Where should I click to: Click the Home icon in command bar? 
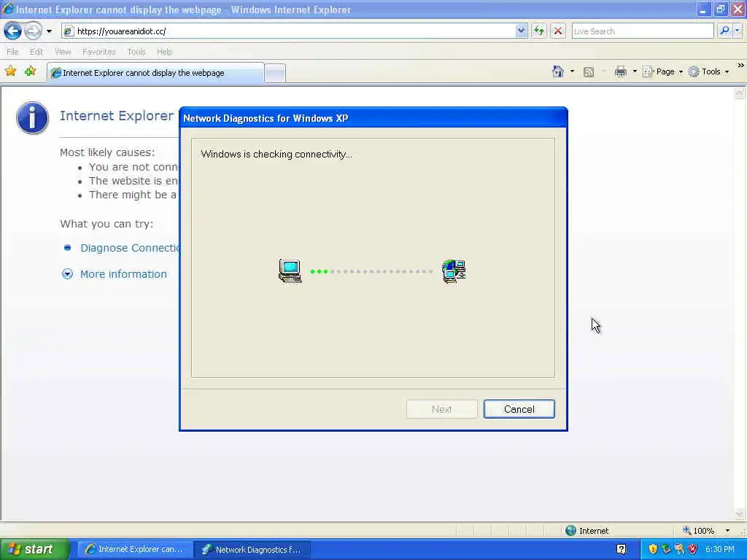tap(558, 71)
